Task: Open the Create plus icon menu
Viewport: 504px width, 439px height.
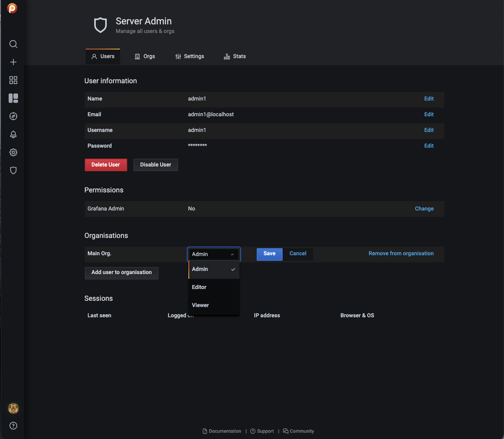Action: (13, 62)
